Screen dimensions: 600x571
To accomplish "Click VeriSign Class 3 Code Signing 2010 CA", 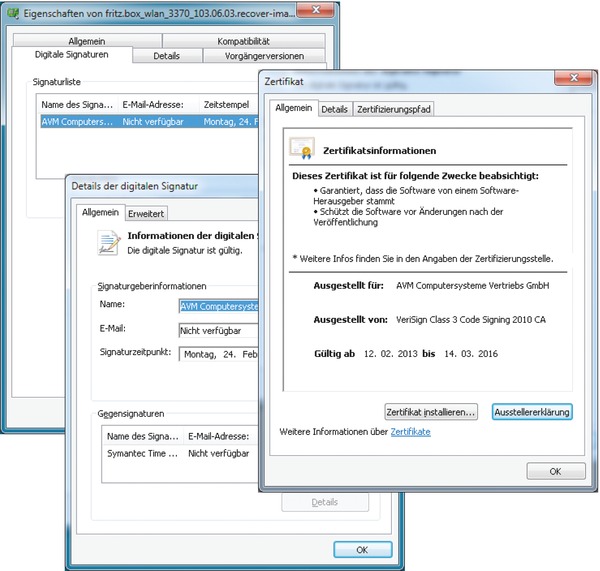I will coord(471,320).
